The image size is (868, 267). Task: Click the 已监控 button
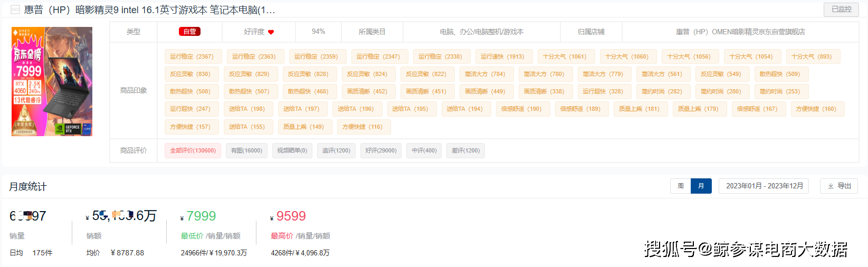[x=841, y=9]
